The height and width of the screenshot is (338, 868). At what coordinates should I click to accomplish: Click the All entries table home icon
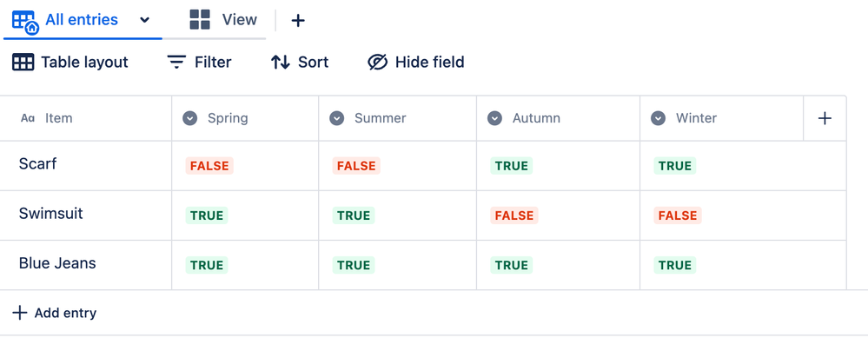[25, 22]
